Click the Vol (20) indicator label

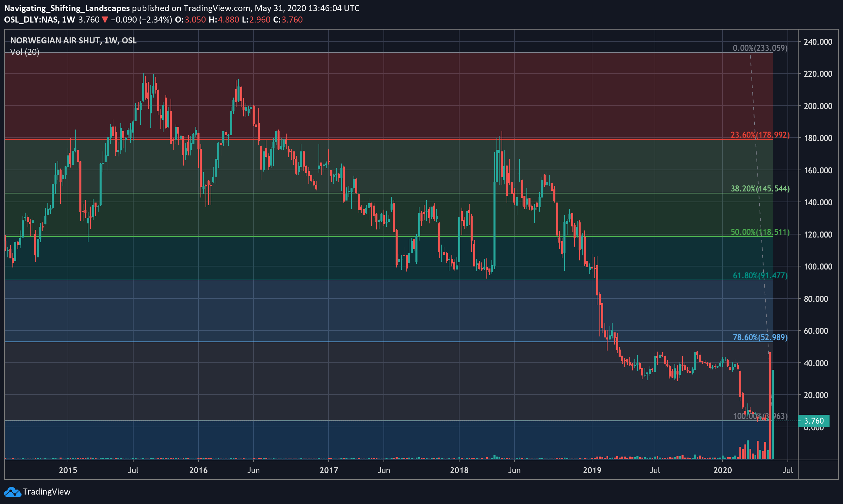point(25,52)
